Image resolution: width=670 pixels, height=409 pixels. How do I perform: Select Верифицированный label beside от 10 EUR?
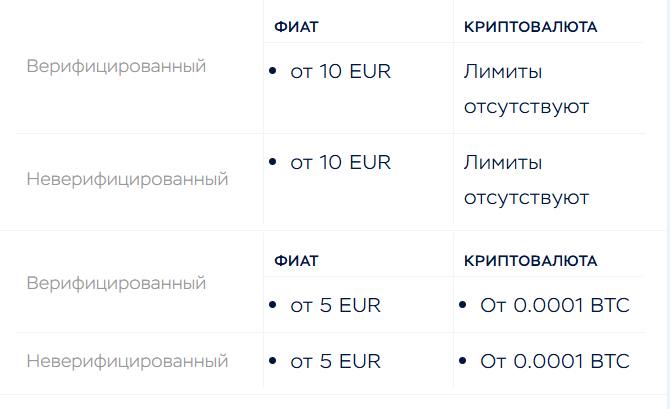point(116,66)
